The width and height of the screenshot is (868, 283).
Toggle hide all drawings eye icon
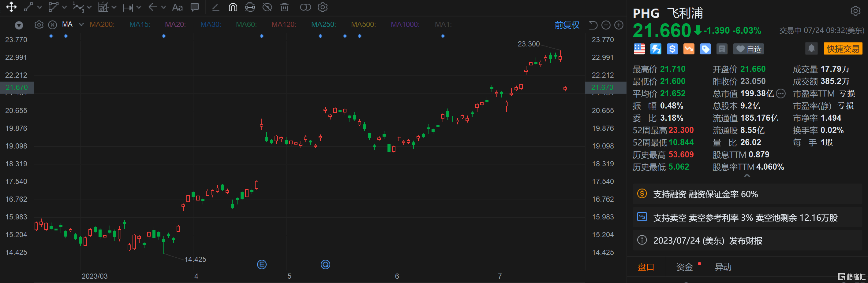click(x=267, y=7)
